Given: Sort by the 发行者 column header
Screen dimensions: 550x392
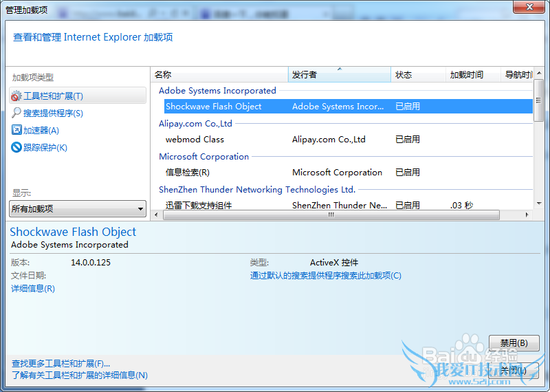Looking at the screenshot, I should (339, 74).
